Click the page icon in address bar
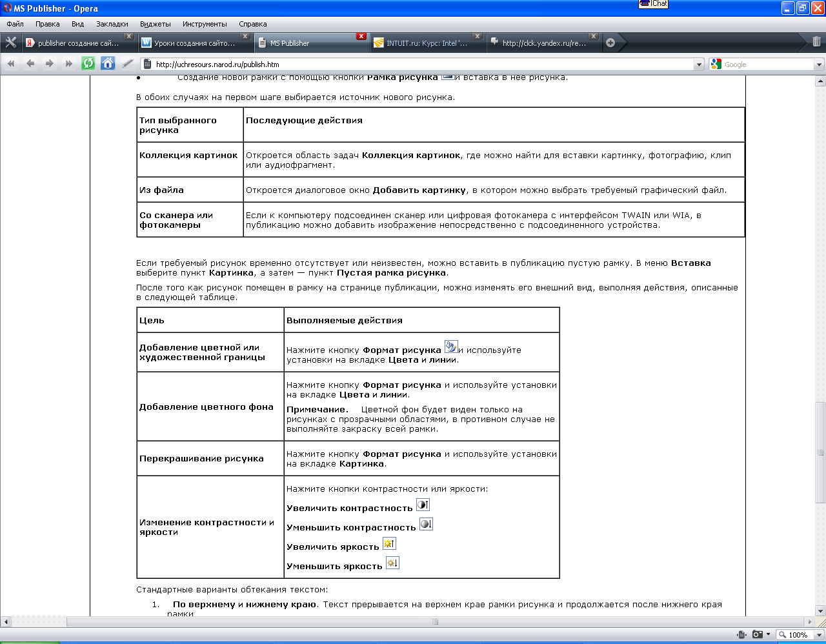826x644 pixels. tap(147, 64)
